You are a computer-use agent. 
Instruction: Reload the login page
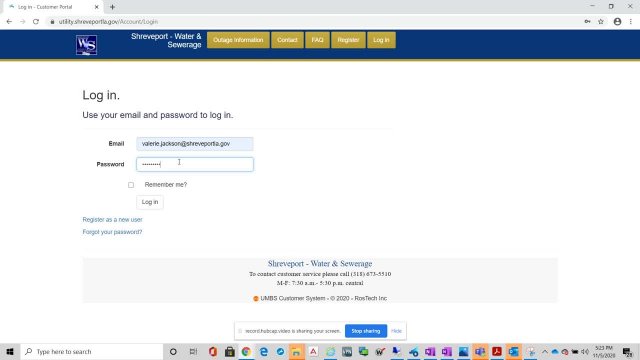(36, 22)
